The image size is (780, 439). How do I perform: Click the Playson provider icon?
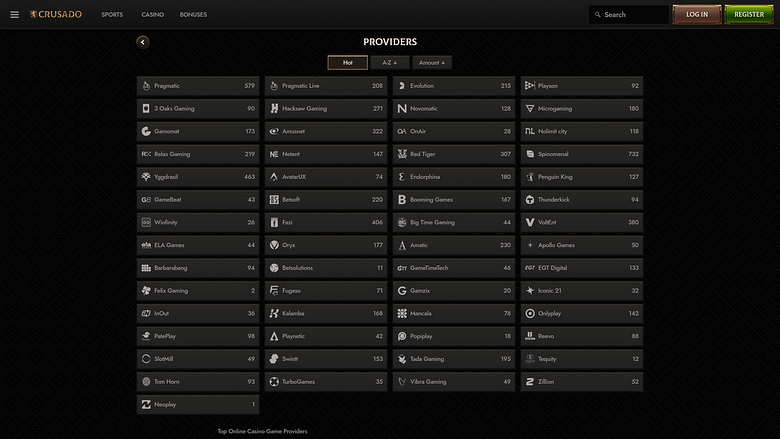click(x=530, y=86)
